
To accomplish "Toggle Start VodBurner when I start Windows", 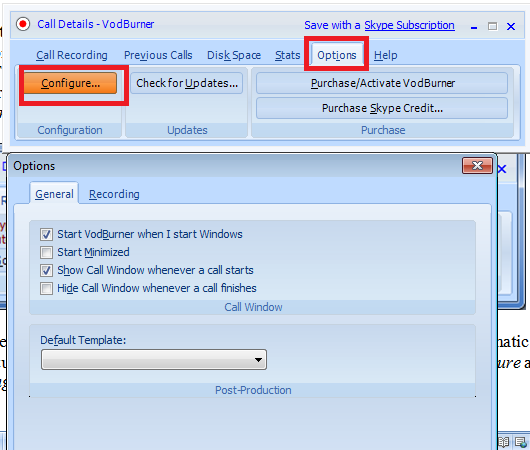I will 46,234.
